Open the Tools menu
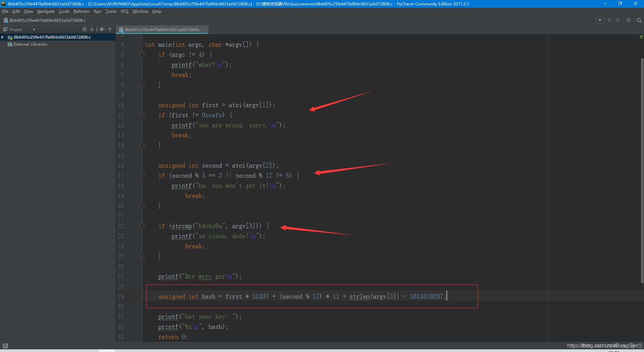Image resolution: width=644 pixels, height=352 pixels. point(111,11)
